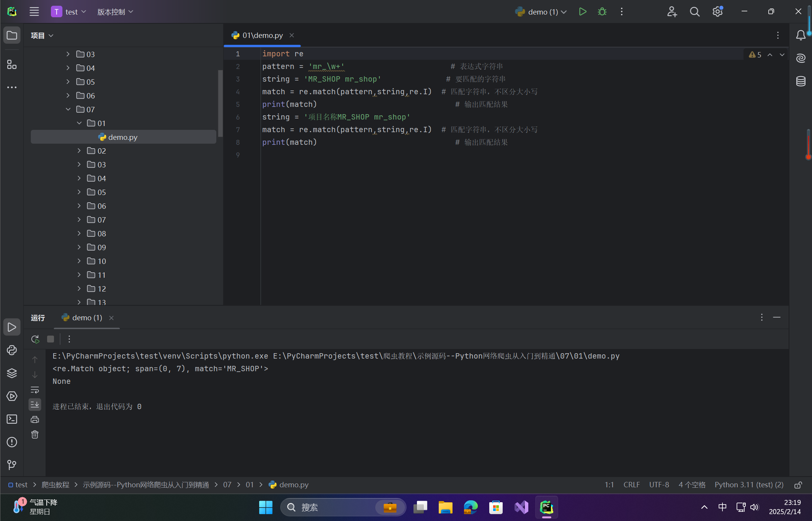Expand the 02 folder under 07
Image resolution: width=812 pixels, height=521 pixels.
[79, 151]
